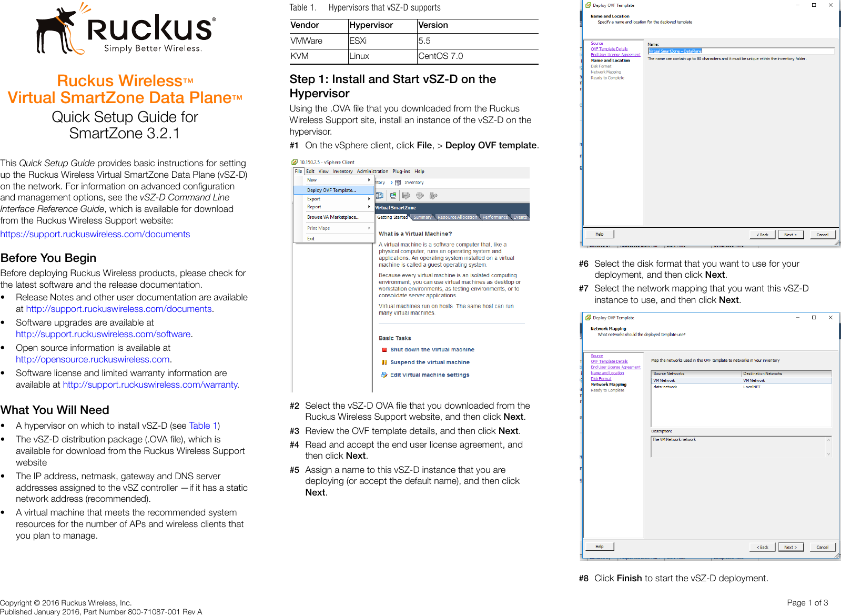This screenshot has height=616, width=841.
Task: Open the support.ruckuswireless.com/warranty link
Action: coord(150,385)
